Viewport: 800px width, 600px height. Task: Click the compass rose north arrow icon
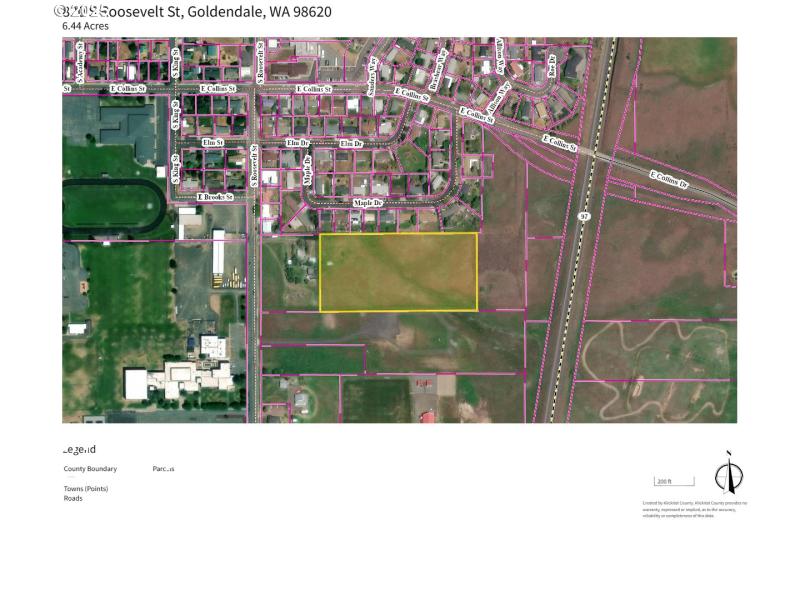[728, 477]
